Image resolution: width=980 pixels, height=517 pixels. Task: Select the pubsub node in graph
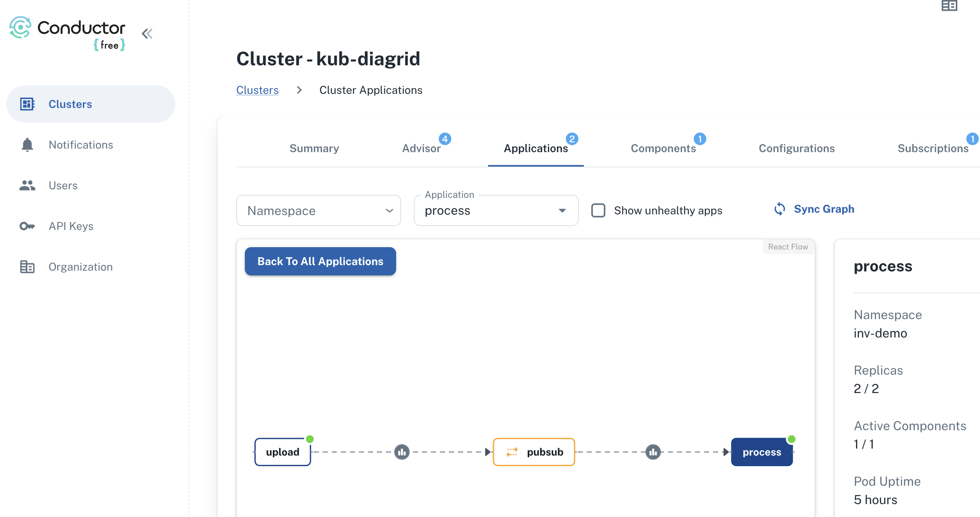pos(534,452)
